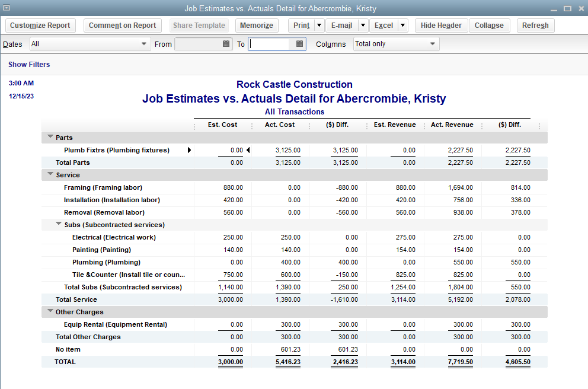Collapse the Service section
The width and height of the screenshot is (588, 389).
pos(50,175)
